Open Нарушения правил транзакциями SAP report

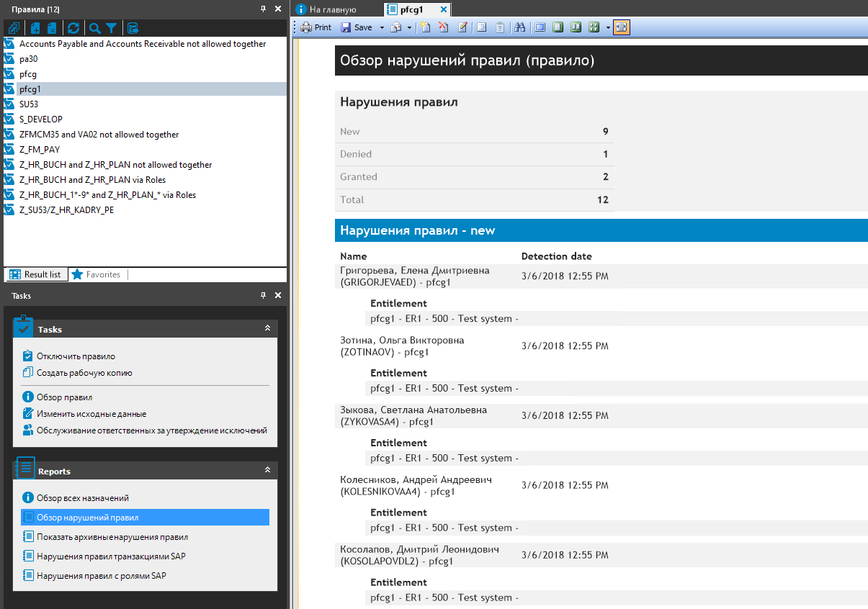pos(104,556)
